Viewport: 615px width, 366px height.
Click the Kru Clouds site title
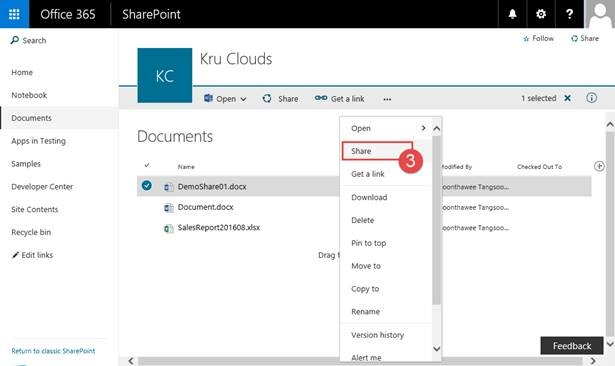[x=236, y=59]
